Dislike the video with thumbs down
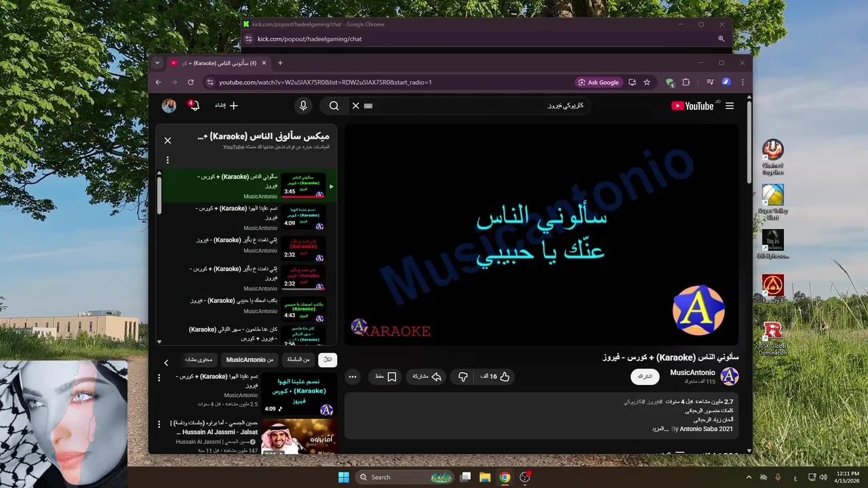The height and width of the screenshot is (488, 868). click(462, 377)
